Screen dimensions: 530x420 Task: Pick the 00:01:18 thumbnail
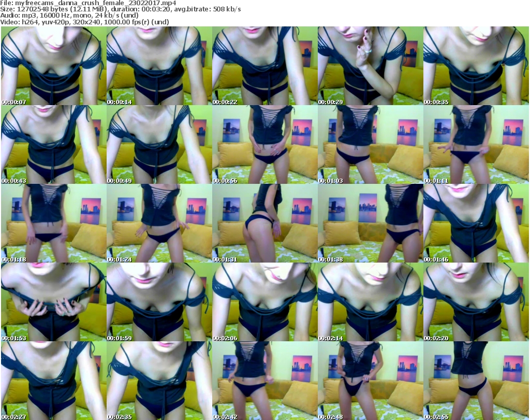(54, 224)
